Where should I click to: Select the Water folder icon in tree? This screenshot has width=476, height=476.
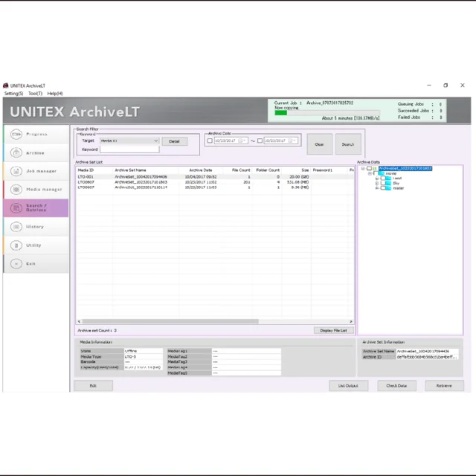point(388,188)
